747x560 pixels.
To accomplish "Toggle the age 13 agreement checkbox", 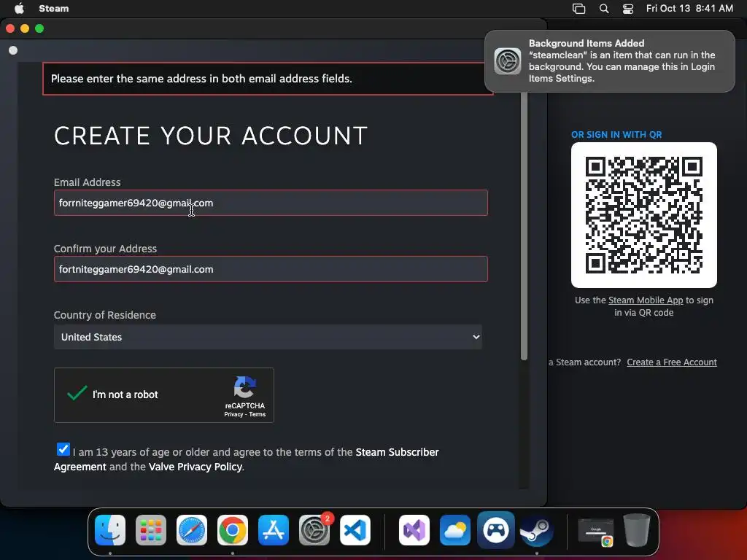I will pos(63,449).
